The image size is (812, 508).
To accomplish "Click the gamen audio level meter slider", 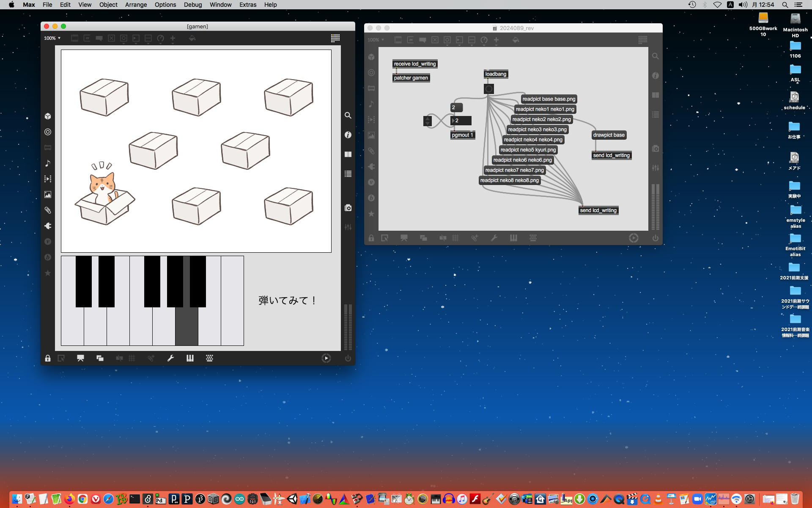I will pyautogui.click(x=348, y=327).
